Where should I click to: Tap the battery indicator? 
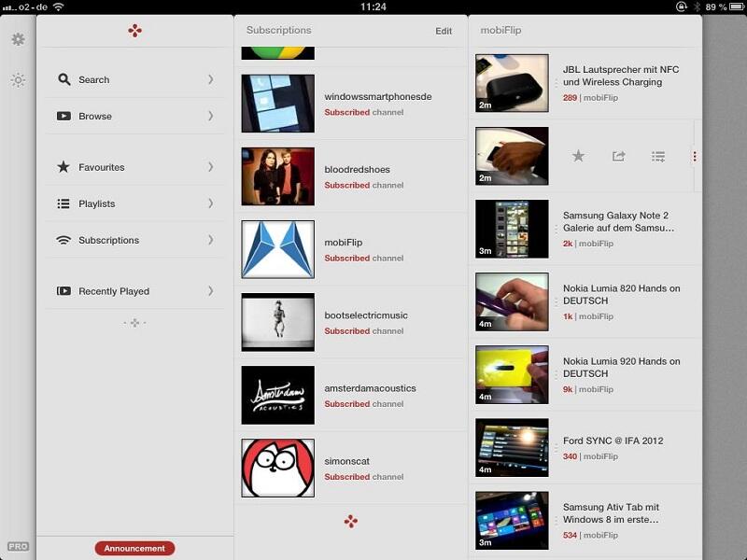tap(738, 7)
